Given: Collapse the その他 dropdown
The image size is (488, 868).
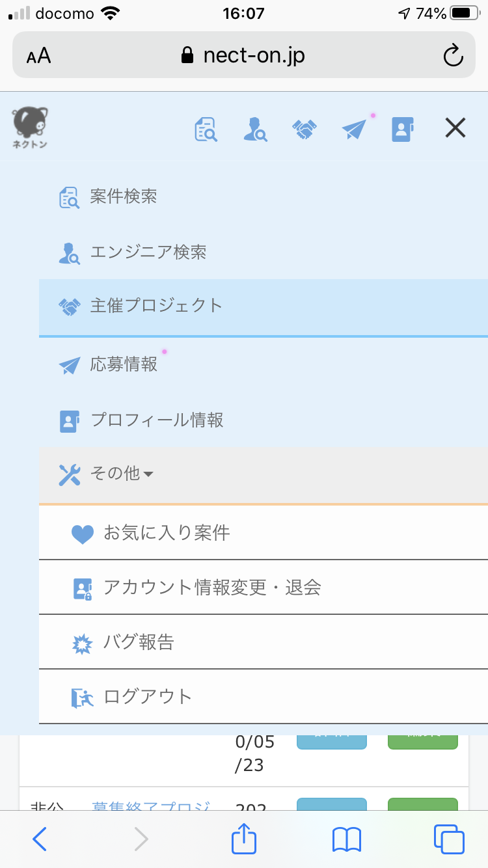Looking at the screenshot, I should click(264, 475).
